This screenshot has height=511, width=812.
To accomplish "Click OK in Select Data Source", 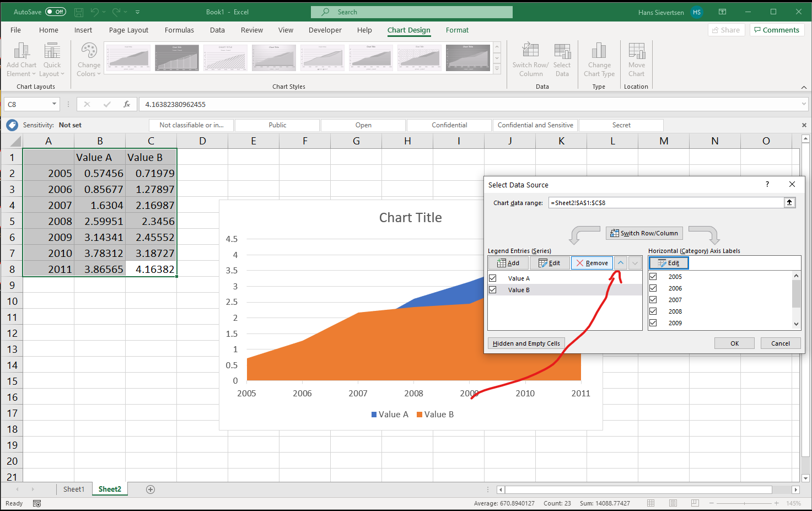I will pyautogui.click(x=734, y=343).
